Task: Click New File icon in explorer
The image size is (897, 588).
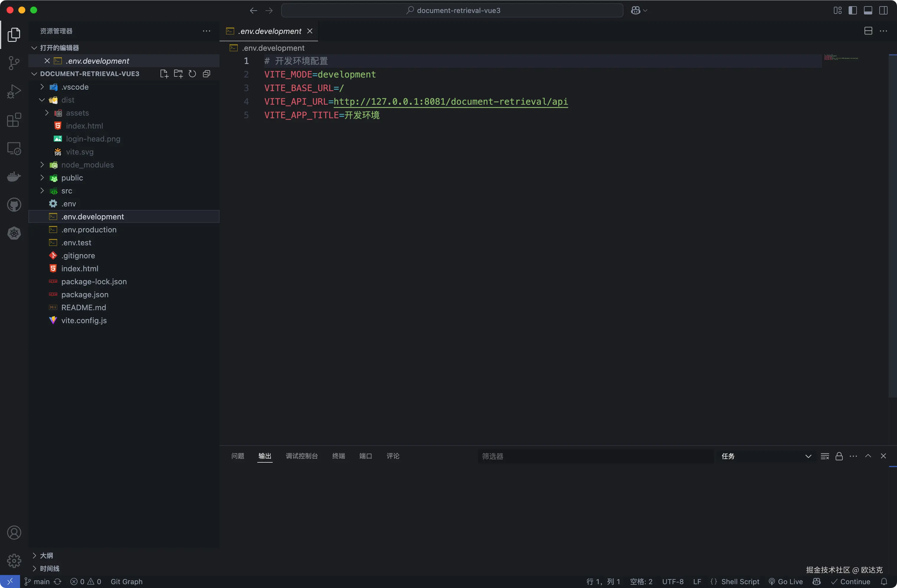Action: click(x=164, y=74)
